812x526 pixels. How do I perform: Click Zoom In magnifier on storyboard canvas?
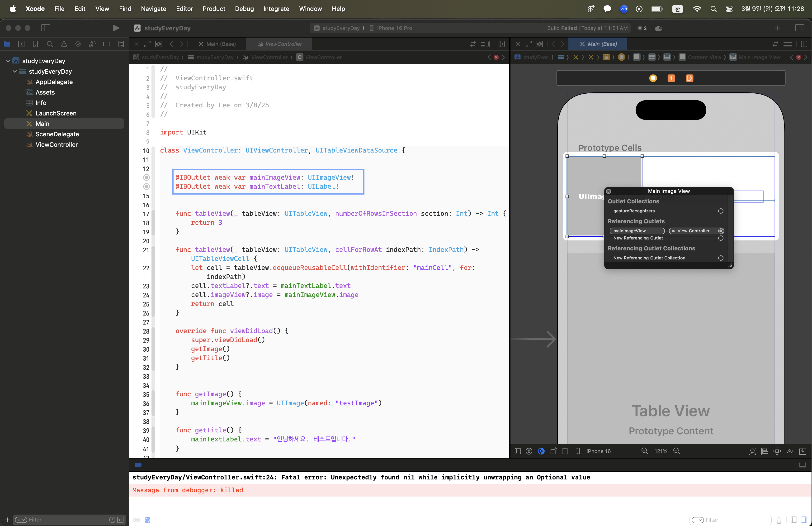[x=677, y=451]
